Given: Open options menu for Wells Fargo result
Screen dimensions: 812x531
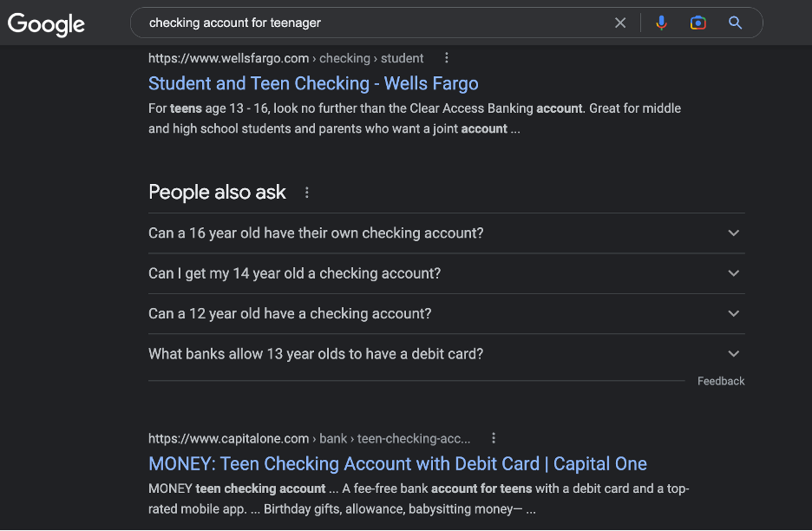Looking at the screenshot, I should pyautogui.click(x=447, y=58).
